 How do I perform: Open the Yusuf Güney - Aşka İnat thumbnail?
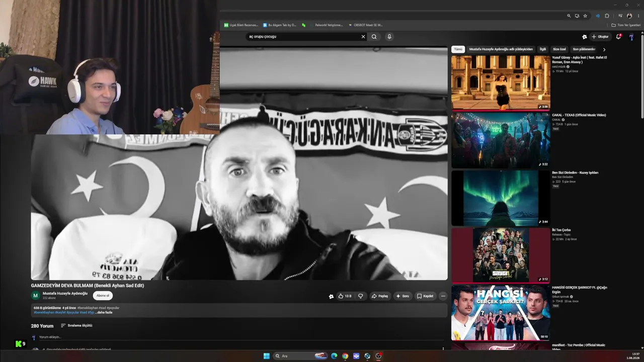coord(501,82)
